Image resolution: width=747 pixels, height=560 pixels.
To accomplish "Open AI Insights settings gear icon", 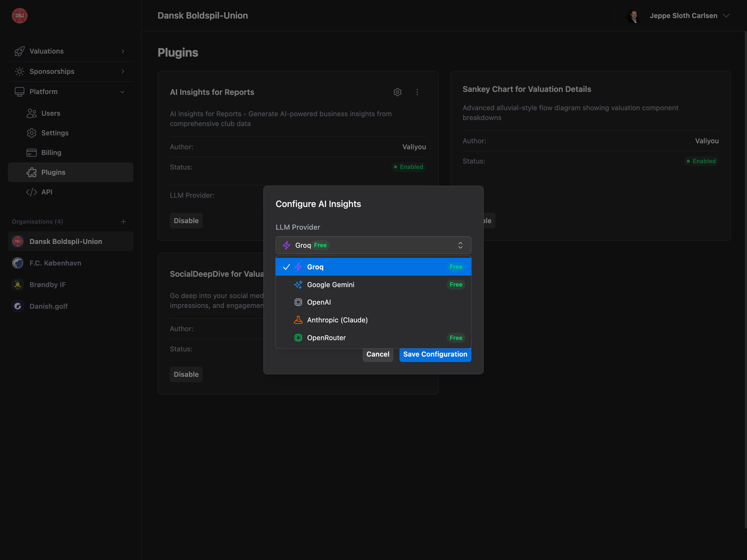I will pos(398,92).
